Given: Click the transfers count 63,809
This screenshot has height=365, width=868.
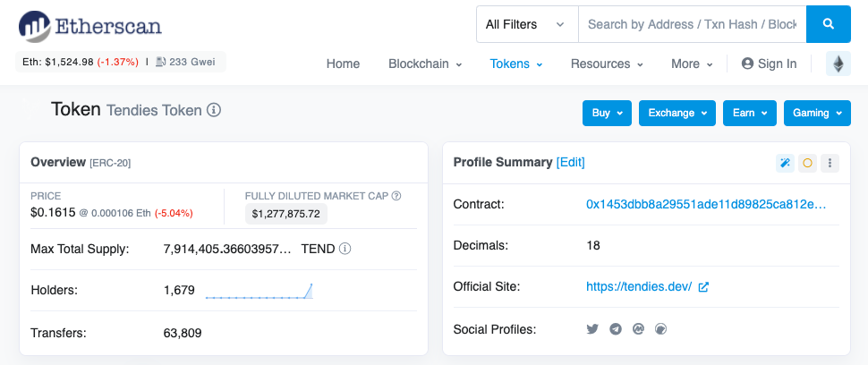Looking at the screenshot, I should 183,333.
